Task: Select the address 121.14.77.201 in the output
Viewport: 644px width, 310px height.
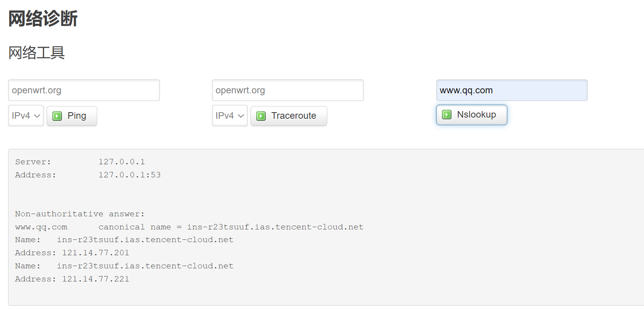Action: (96, 253)
